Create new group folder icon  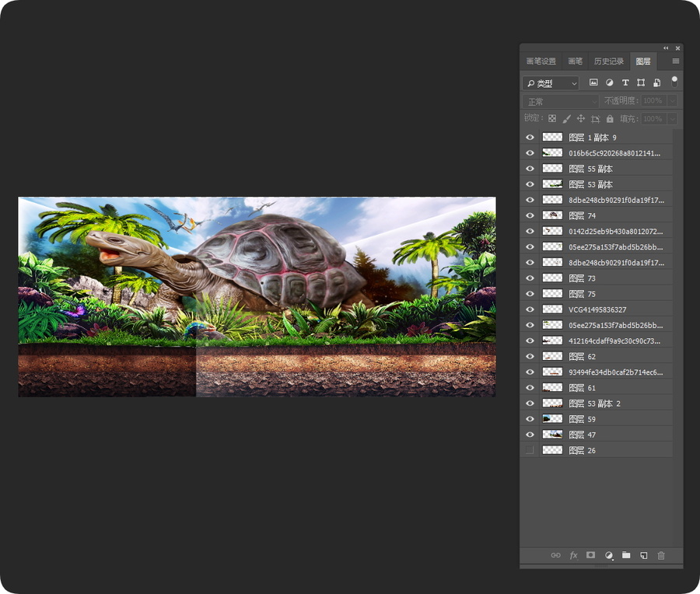point(626,554)
